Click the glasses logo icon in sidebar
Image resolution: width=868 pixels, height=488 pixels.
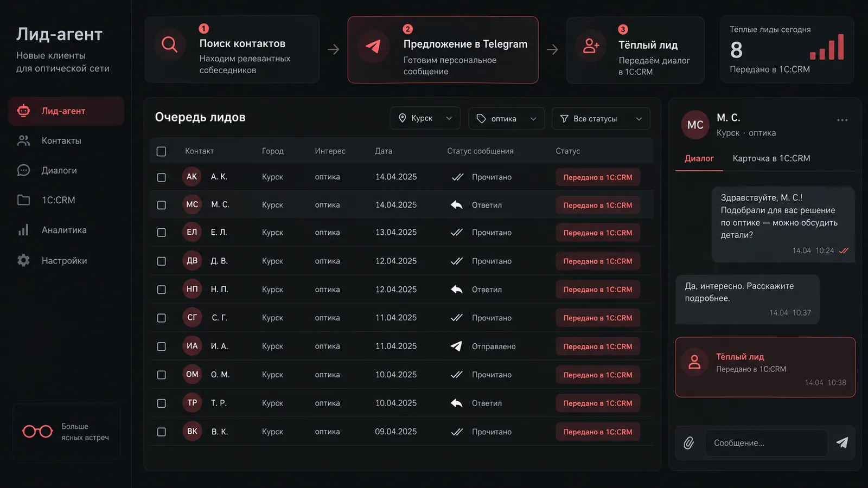[37, 431]
